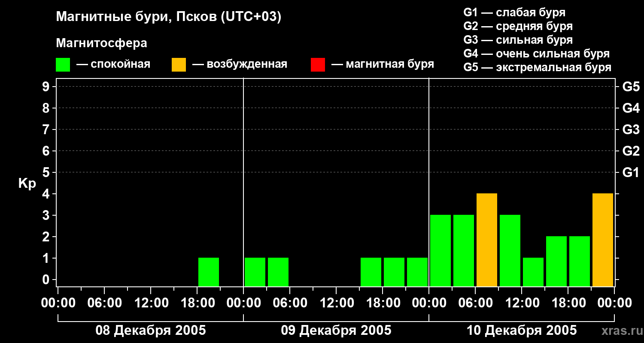Click the last green bar of 09 Декабря
Screen dimensions: 644x343
pos(417,272)
